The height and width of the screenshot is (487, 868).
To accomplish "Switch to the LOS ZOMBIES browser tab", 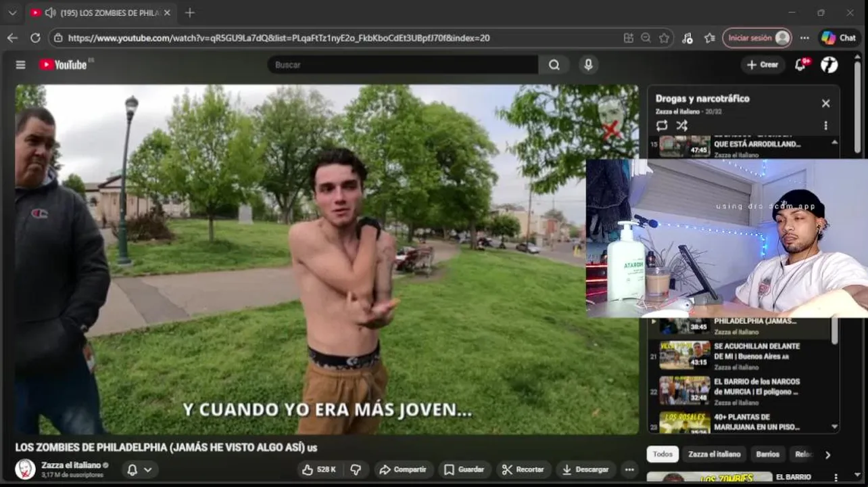I will [x=101, y=13].
